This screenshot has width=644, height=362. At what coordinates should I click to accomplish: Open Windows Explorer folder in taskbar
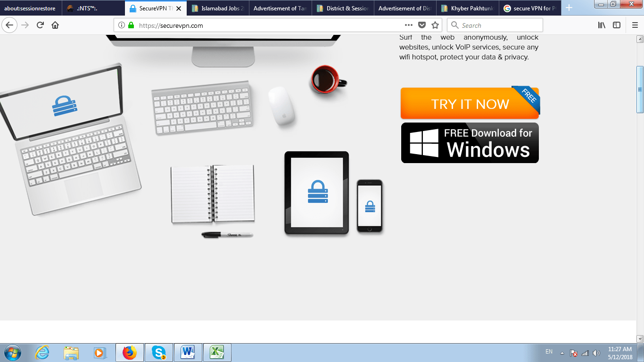tap(72, 353)
